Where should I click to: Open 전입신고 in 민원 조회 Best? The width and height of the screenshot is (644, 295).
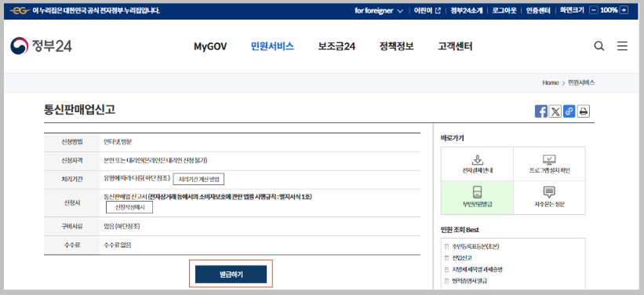(462, 258)
